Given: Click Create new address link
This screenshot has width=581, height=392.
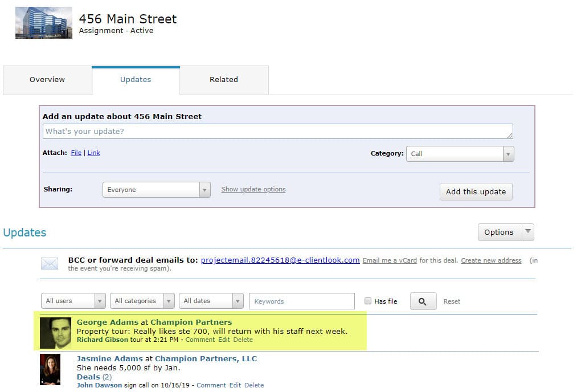Looking at the screenshot, I should click(491, 260).
